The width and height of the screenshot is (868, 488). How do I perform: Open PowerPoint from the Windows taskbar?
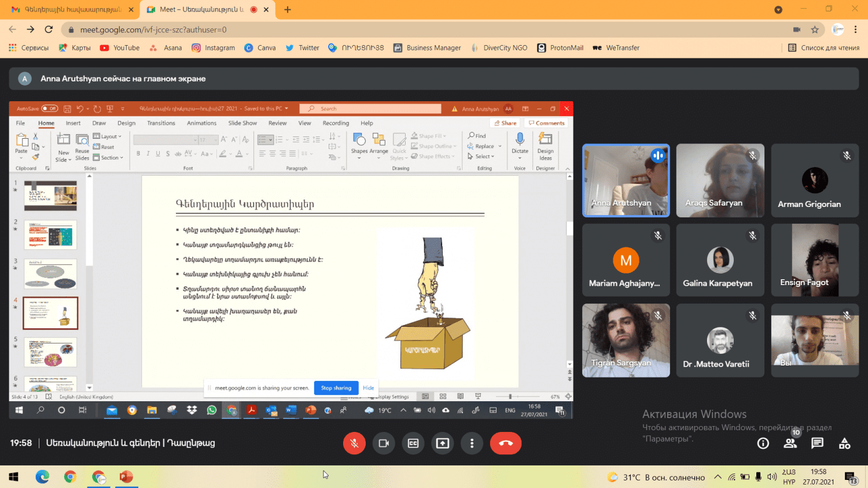coord(126,477)
